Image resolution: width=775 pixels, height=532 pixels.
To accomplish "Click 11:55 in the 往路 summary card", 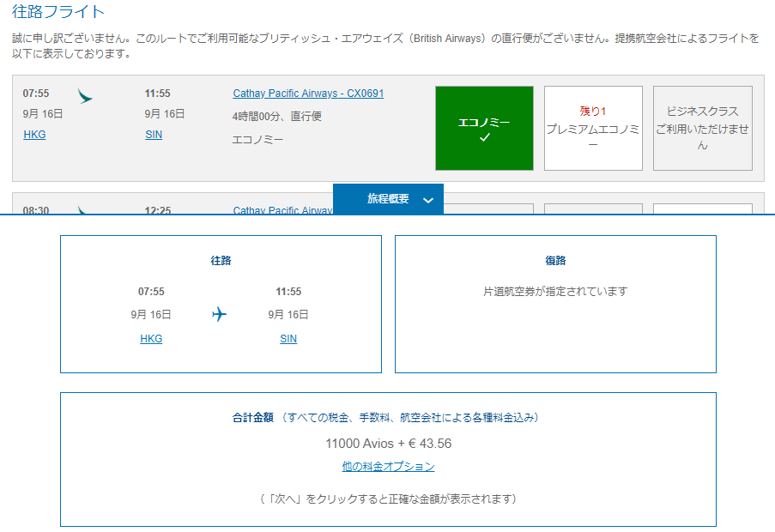I will 288,292.
